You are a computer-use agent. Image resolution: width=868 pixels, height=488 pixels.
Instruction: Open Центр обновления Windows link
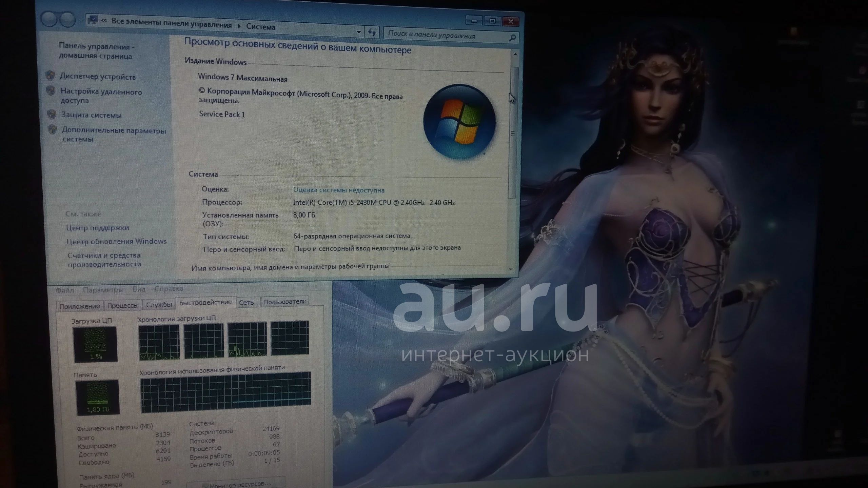117,241
